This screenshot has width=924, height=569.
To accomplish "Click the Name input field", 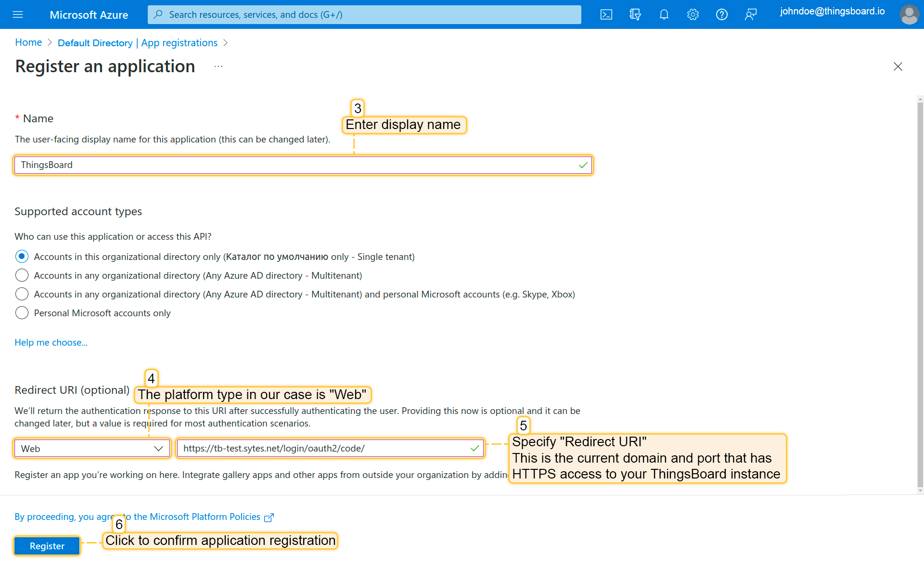I will point(298,165).
